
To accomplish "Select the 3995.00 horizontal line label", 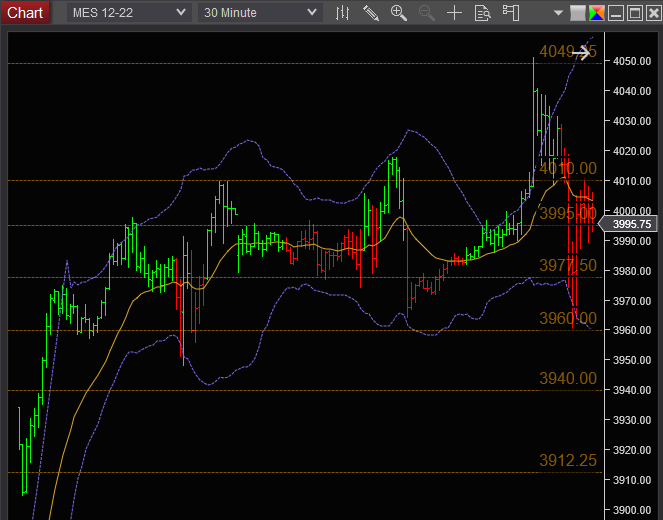I will 568,213.
